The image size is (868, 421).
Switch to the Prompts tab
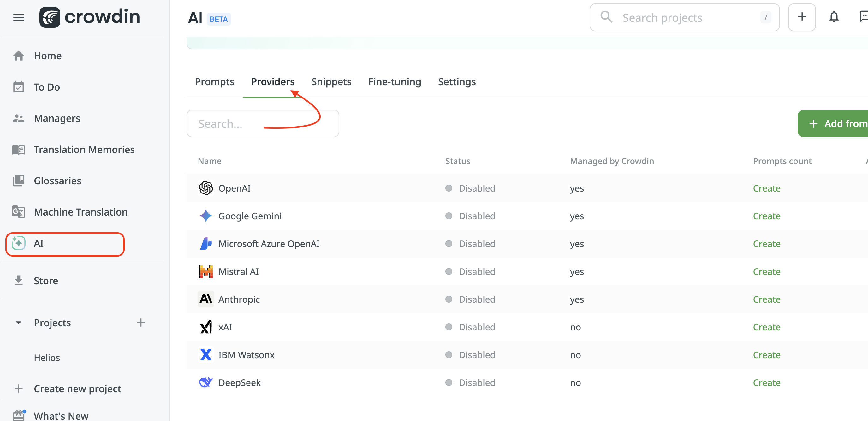[214, 82]
